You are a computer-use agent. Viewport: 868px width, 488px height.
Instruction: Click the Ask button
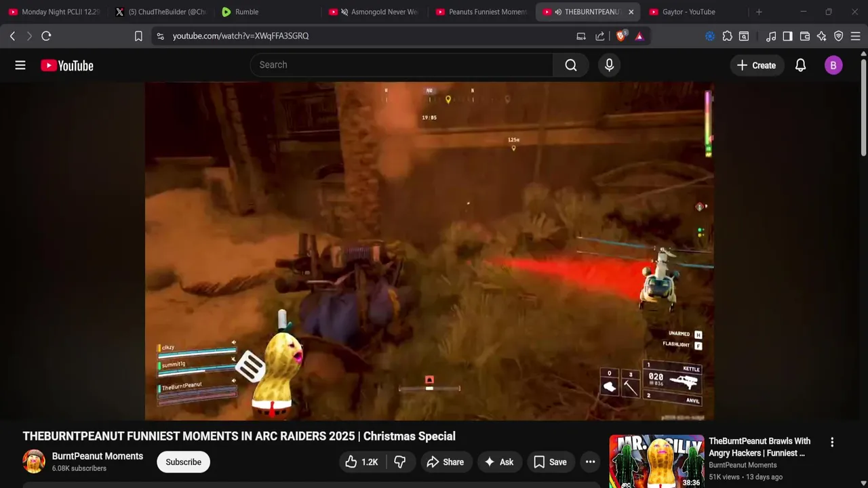(499, 462)
